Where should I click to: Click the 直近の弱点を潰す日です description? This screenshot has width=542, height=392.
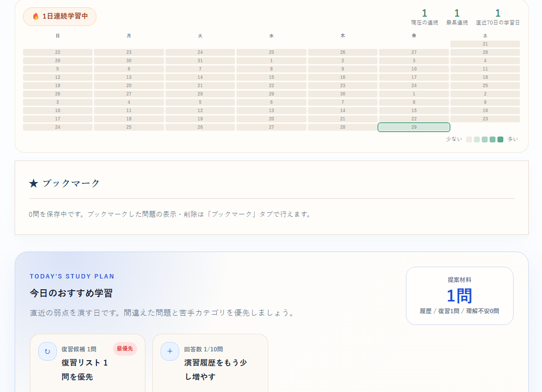click(163, 313)
